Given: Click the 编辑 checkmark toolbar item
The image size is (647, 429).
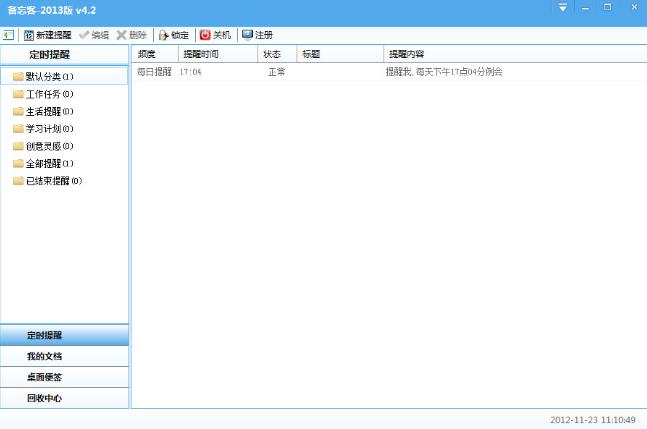Looking at the screenshot, I should (94, 35).
